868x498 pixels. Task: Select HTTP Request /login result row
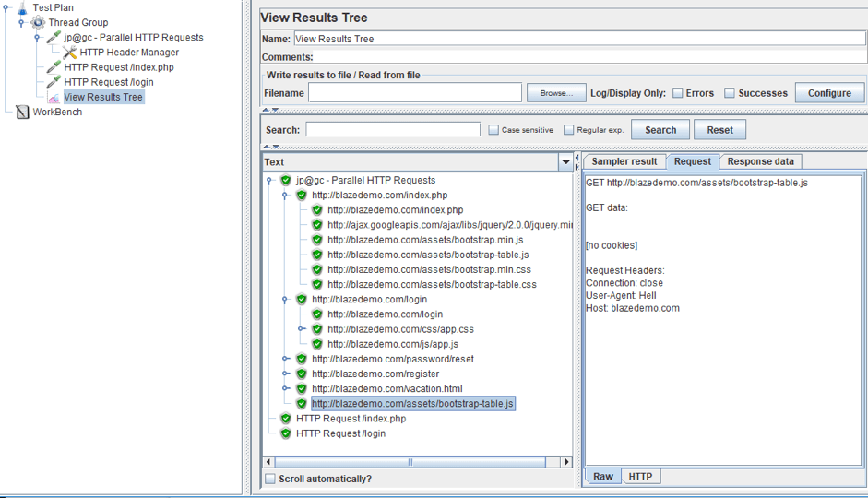(340, 433)
